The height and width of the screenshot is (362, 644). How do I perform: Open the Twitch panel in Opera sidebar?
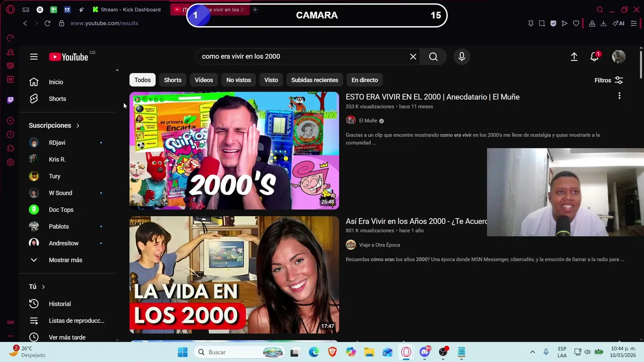(10, 100)
